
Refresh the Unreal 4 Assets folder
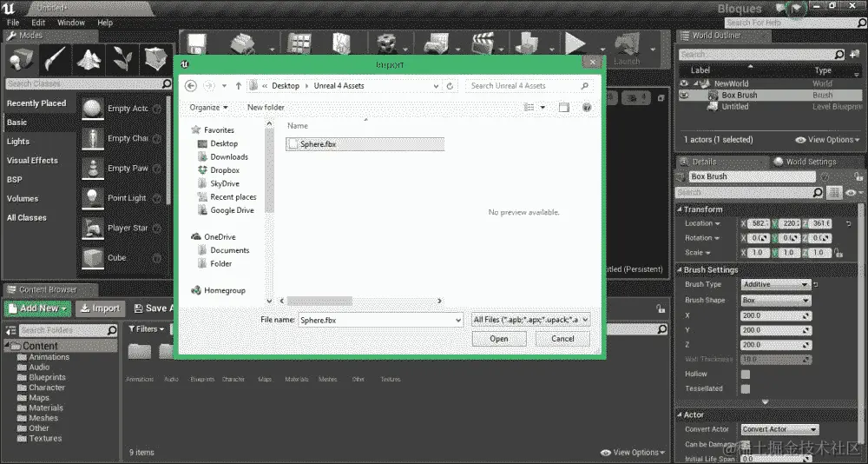[450, 86]
